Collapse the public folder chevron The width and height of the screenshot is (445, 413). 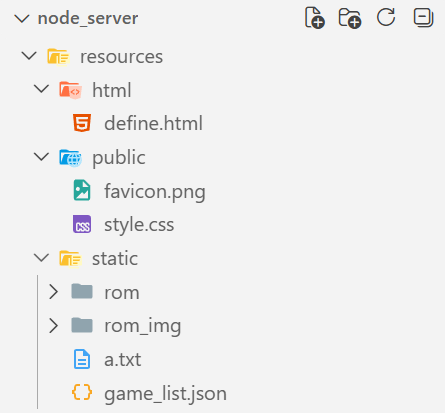click(42, 156)
